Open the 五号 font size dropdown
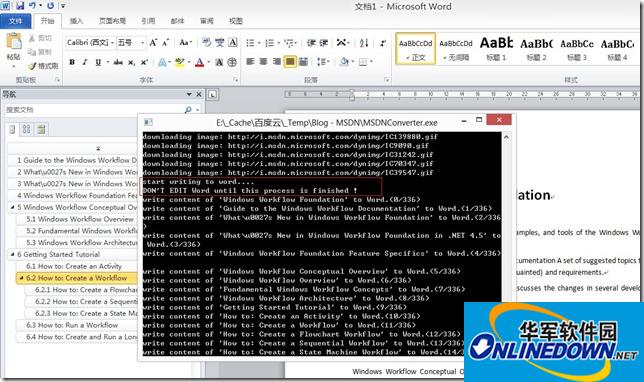This screenshot has width=644, height=382. click(x=143, y=43)
